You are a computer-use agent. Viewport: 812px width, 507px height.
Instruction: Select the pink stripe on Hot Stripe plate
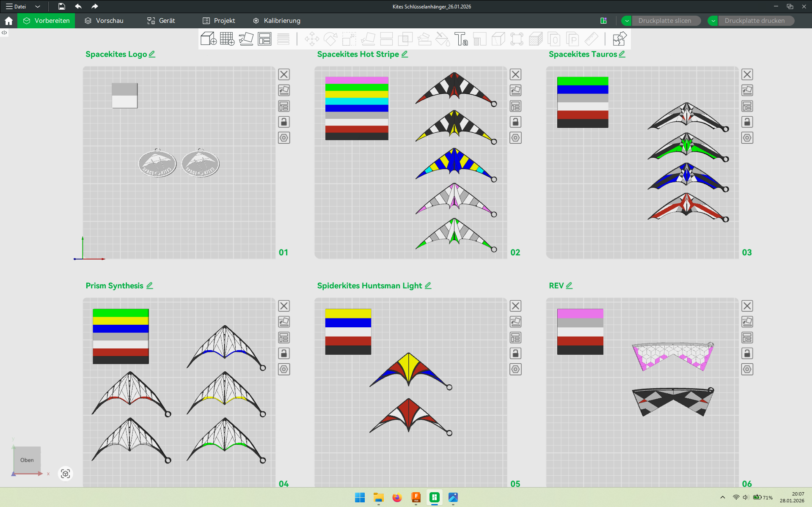tap(356, 80)
